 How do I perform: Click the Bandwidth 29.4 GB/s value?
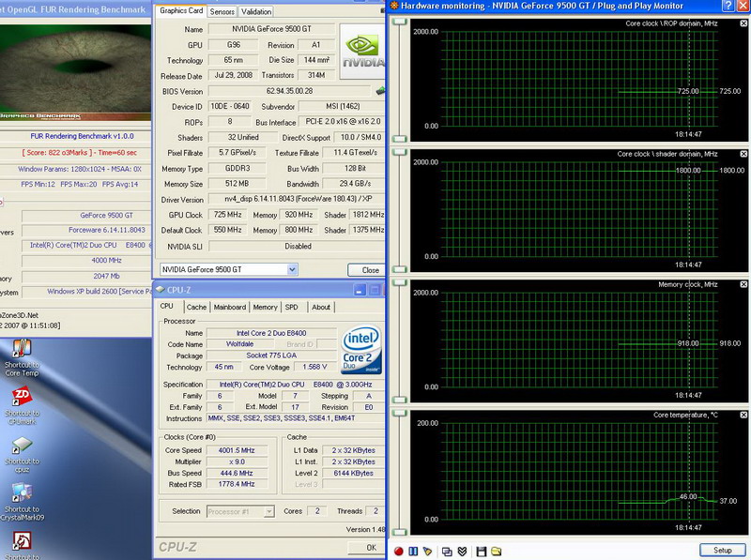pyautogui.click(x=355, y=184)
